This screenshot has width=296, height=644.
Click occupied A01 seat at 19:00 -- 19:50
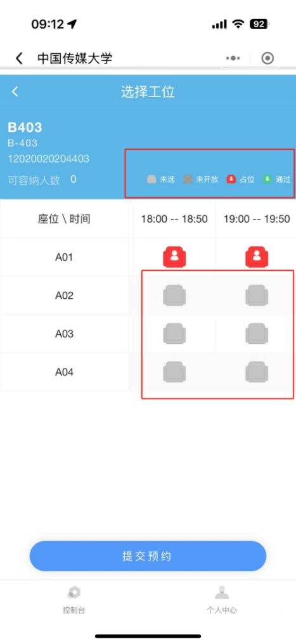pos(257,257)
